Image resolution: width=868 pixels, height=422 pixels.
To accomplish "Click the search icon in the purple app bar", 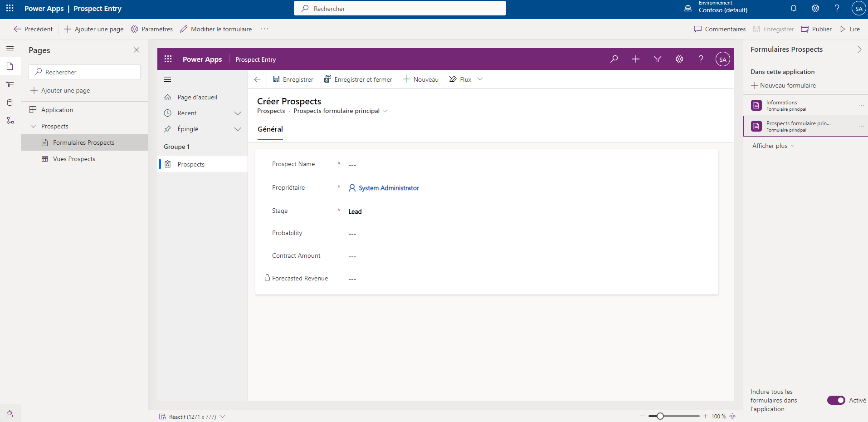I will [614, 59].
